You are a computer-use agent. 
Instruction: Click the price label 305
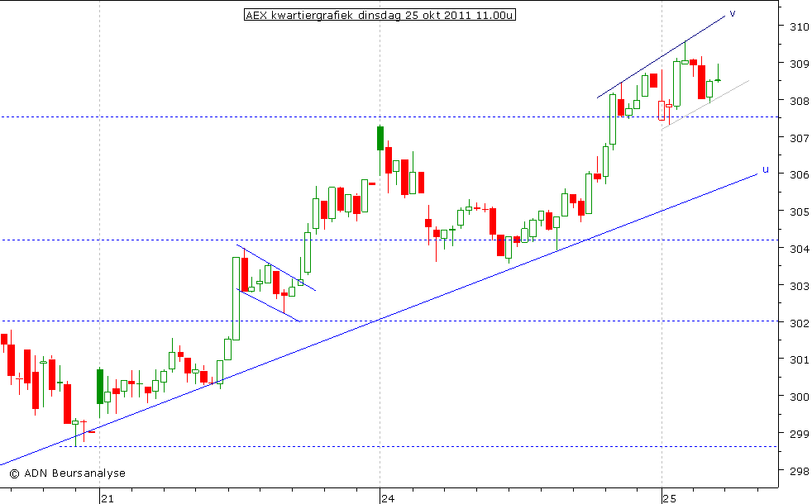click(799, 212)
